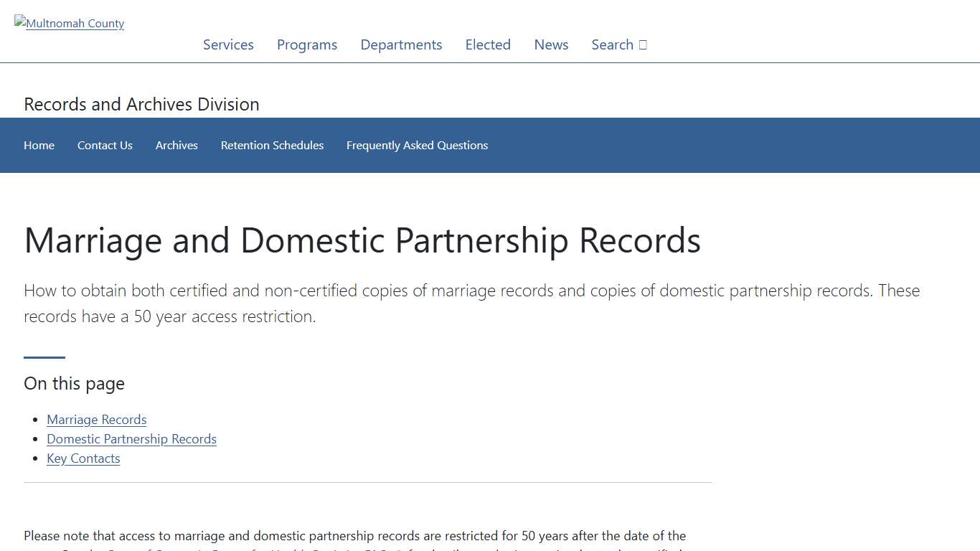Click the Records and Archives Division heading
This screenshot has height=551, width=980.
pyautogui.click(x=141, y=104)
